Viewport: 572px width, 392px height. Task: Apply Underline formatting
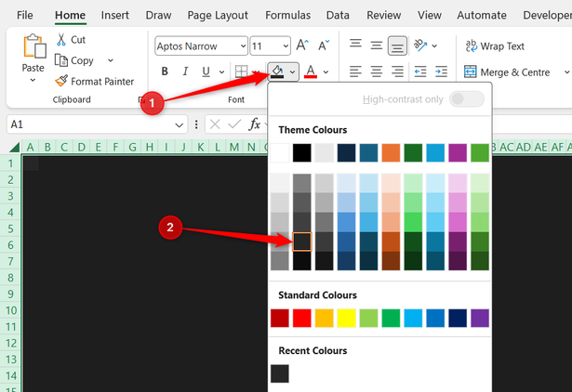pyautogui.click(x=206, y=72)
